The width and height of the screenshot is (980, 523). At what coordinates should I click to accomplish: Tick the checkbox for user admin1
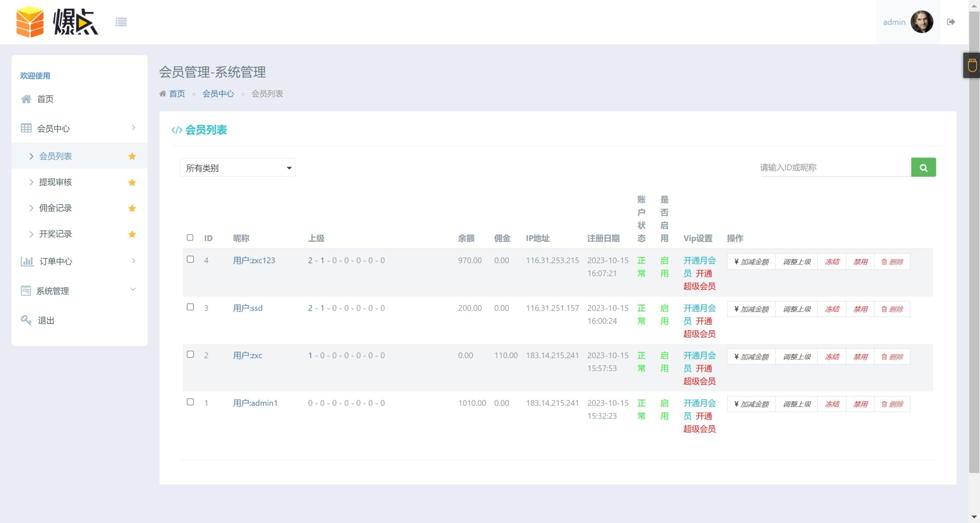click(x=190, y=402)
